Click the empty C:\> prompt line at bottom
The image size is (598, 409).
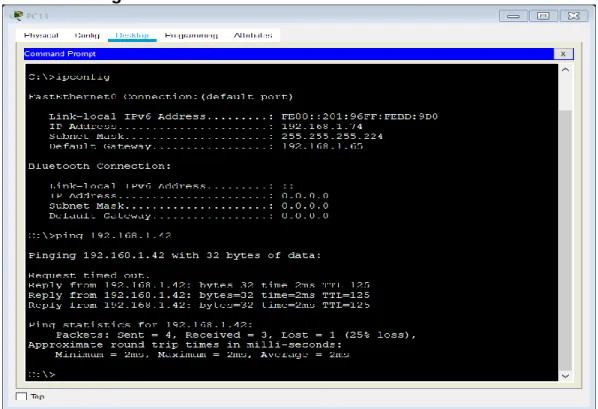point(42,374)
